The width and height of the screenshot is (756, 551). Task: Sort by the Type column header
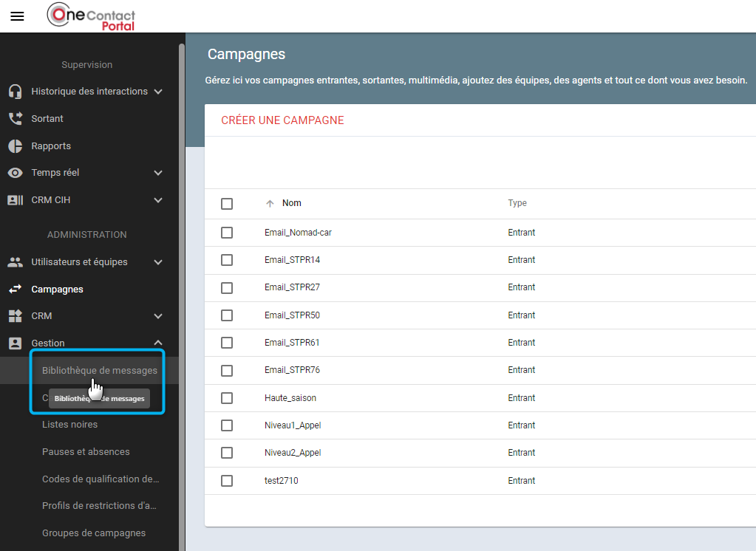click(x=517, y=203)
